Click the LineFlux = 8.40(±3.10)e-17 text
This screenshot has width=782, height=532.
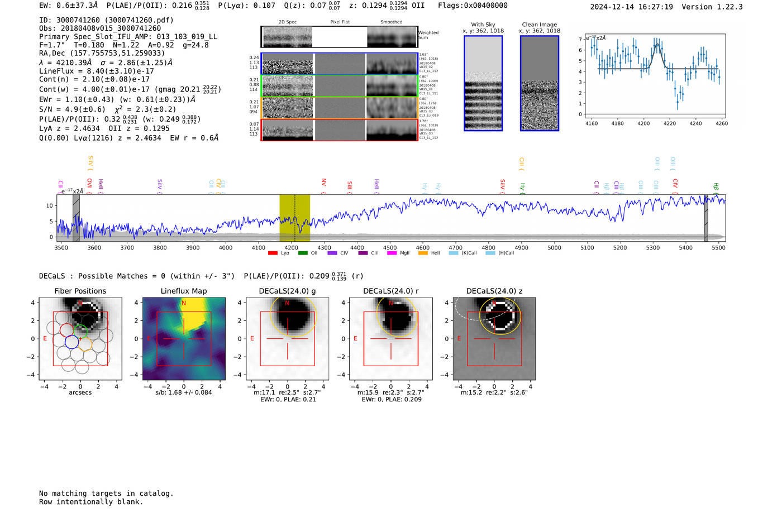coord(97,71)
